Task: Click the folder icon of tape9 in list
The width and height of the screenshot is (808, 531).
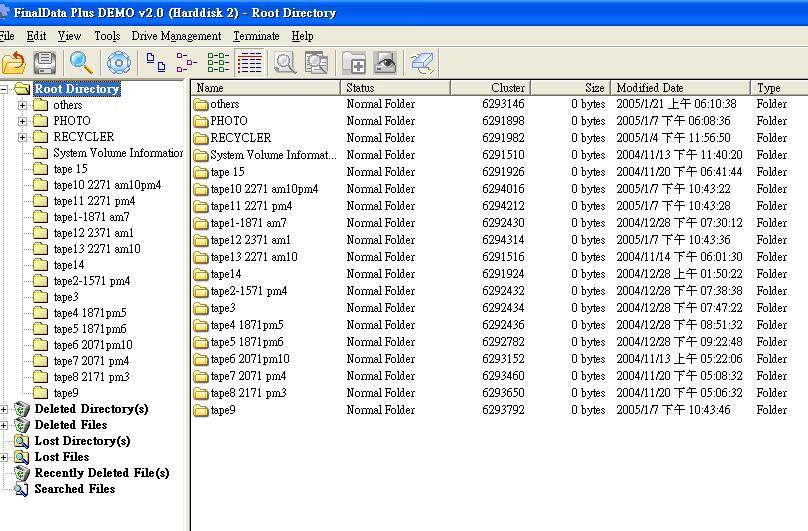Action: 201,411
